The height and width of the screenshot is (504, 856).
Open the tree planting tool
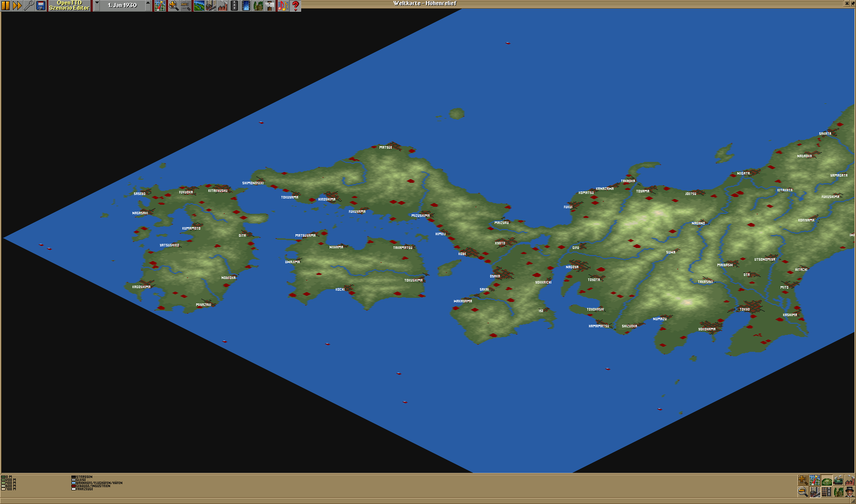pos(258,6)
